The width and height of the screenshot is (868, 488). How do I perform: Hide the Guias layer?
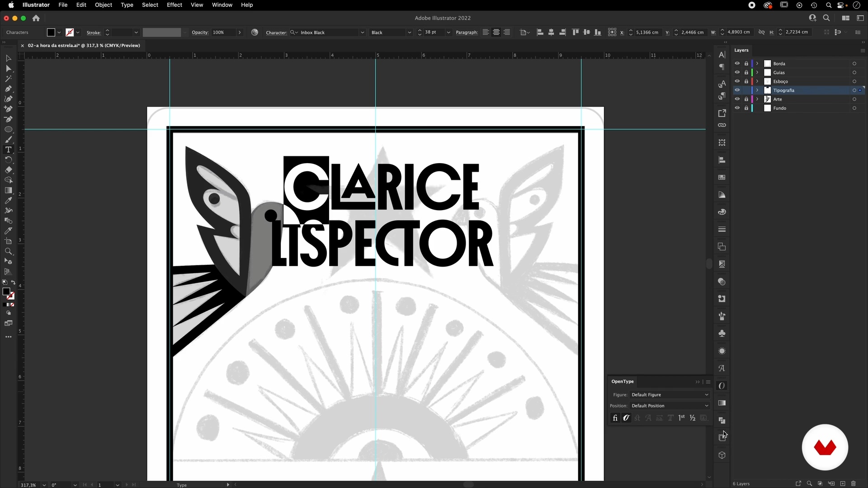pos(737,73)
